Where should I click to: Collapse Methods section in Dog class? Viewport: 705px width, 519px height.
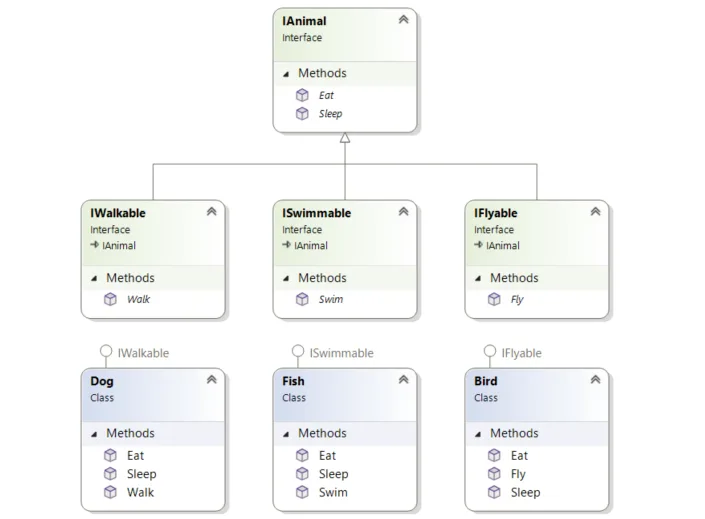94,434
